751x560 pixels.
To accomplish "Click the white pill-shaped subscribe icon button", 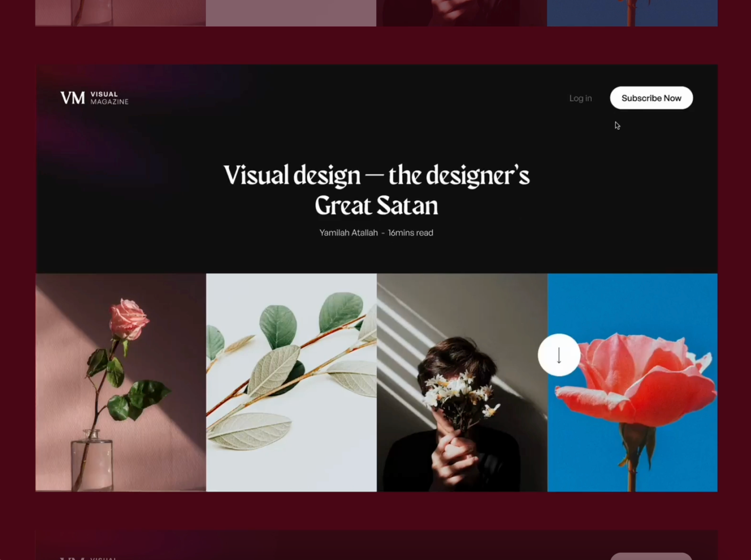I will click(x=651, y=98).
